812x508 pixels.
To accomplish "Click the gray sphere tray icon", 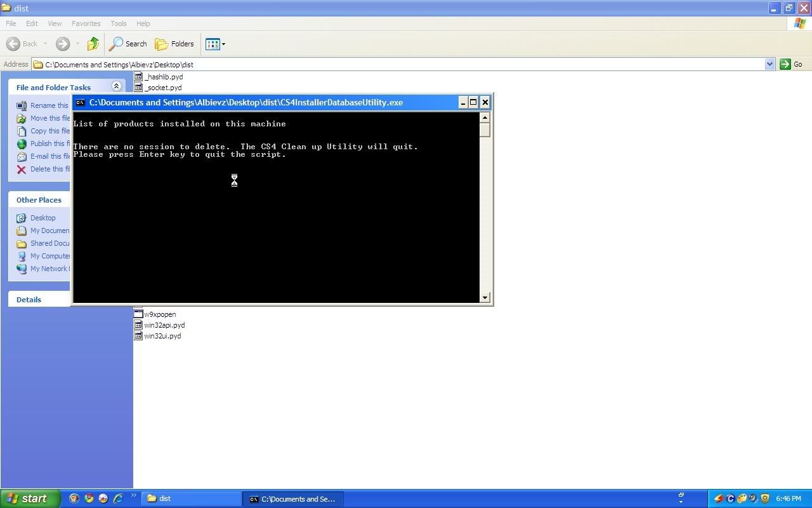I will click(x=753, y=498).
